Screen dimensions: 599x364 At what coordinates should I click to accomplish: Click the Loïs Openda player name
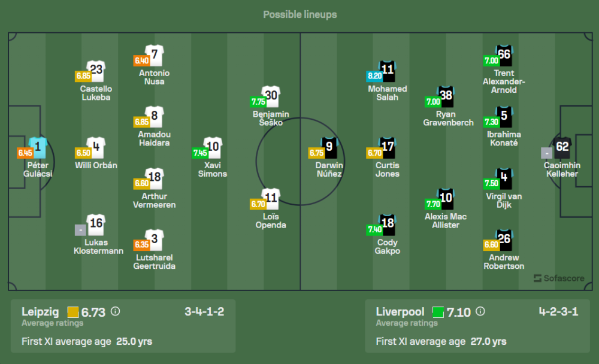coord(271,221)
